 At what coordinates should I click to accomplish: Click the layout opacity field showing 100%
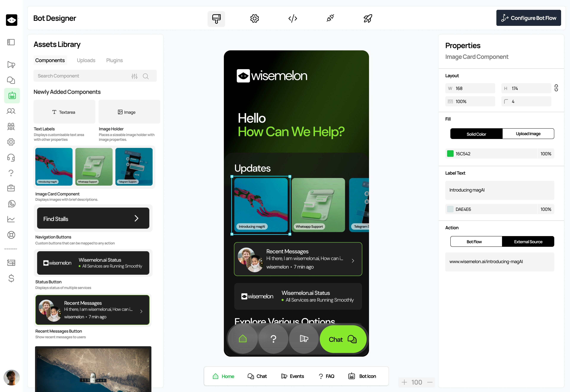click(470, 101)
